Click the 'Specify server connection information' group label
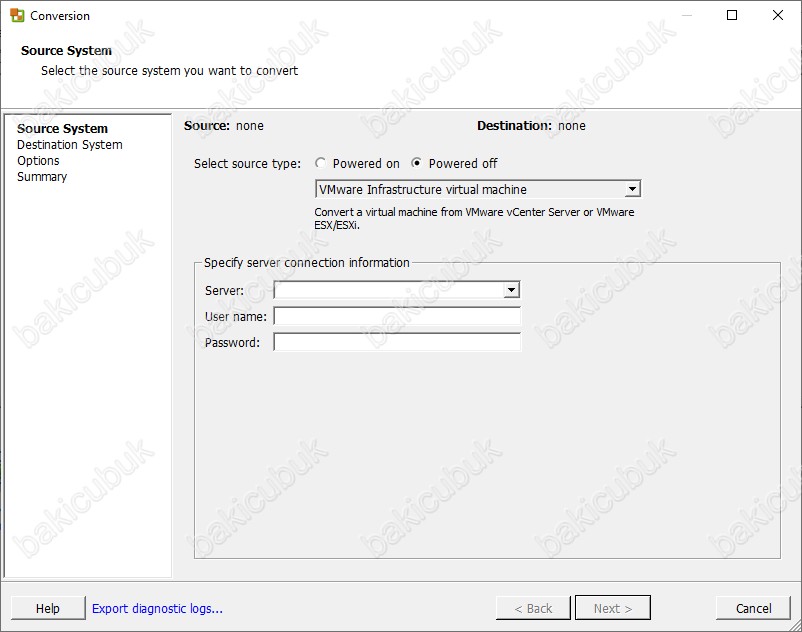 coord(306,263)
